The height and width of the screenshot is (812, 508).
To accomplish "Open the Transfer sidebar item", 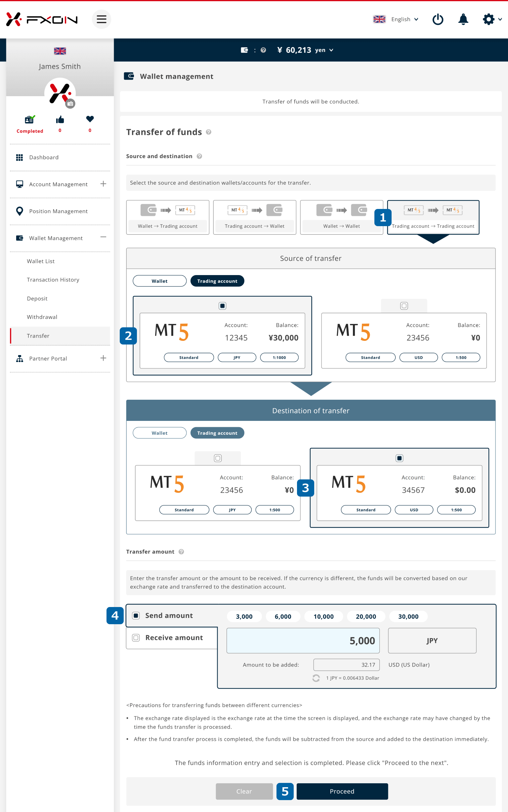I will [60, 336].
